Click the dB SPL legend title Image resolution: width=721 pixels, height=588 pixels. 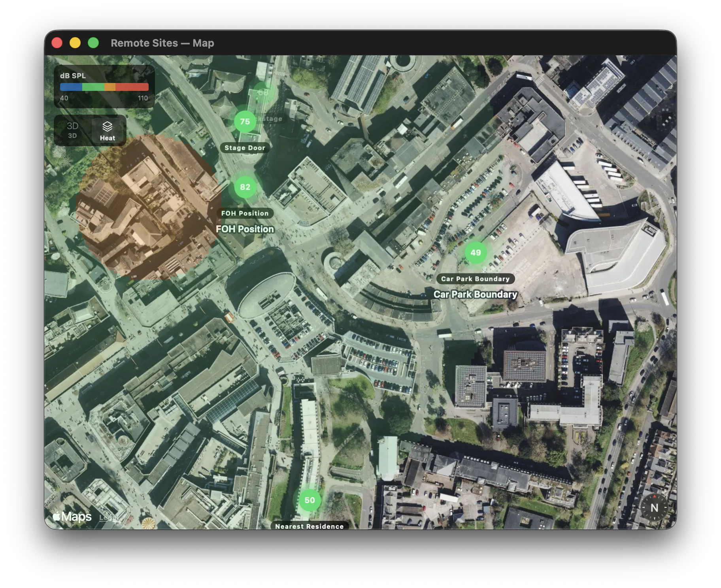pyautogui.click(x=73, y=75)
